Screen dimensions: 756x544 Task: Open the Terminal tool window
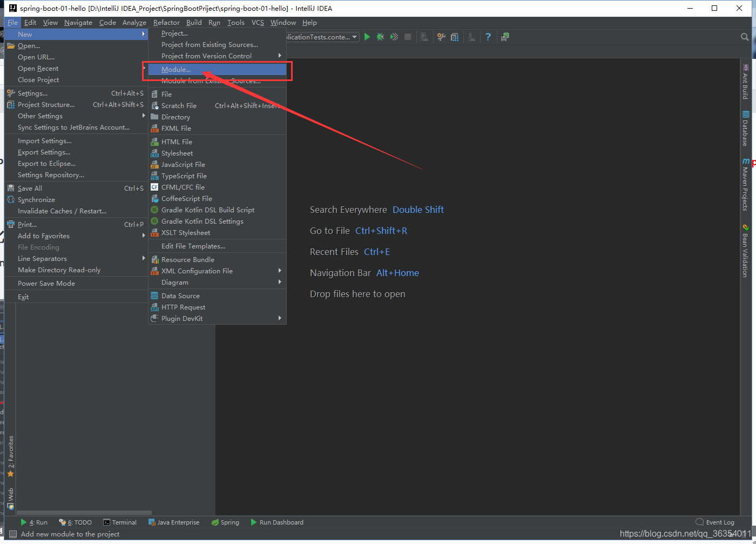[x=120, y=522]
